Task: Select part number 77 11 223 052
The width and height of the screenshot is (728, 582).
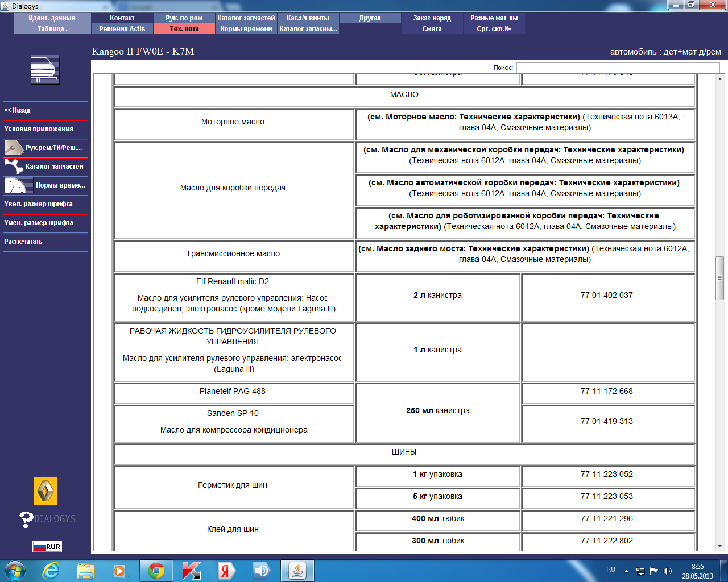Action: (607, 474)
